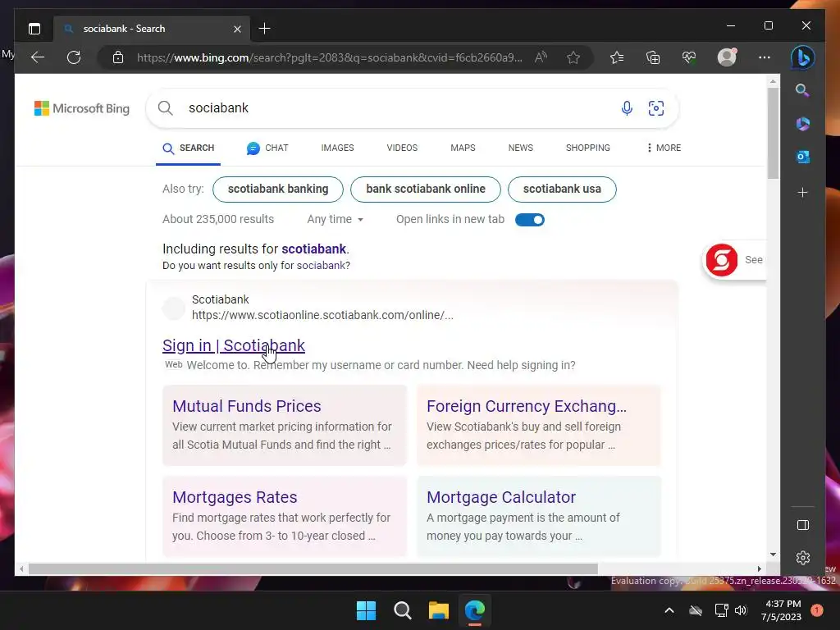Open a new tab with the plus button

click(x=265, y=29)
